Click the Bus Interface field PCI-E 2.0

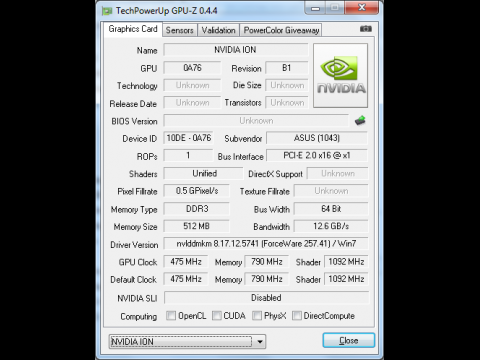coord(317,155)
